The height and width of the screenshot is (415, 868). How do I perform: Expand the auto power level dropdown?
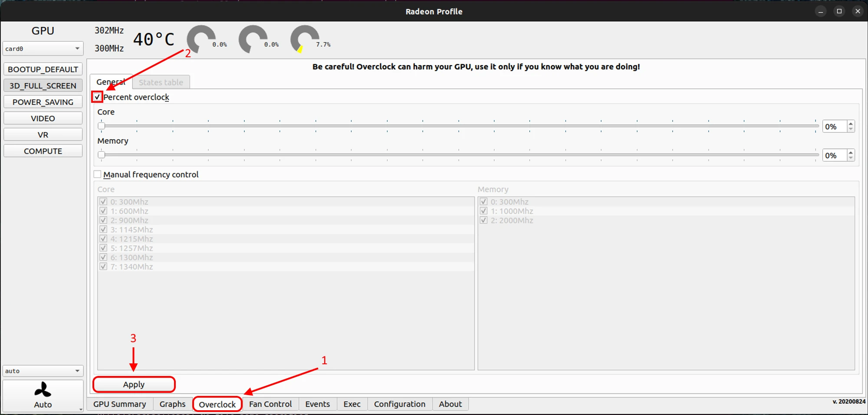click(43, 371)
